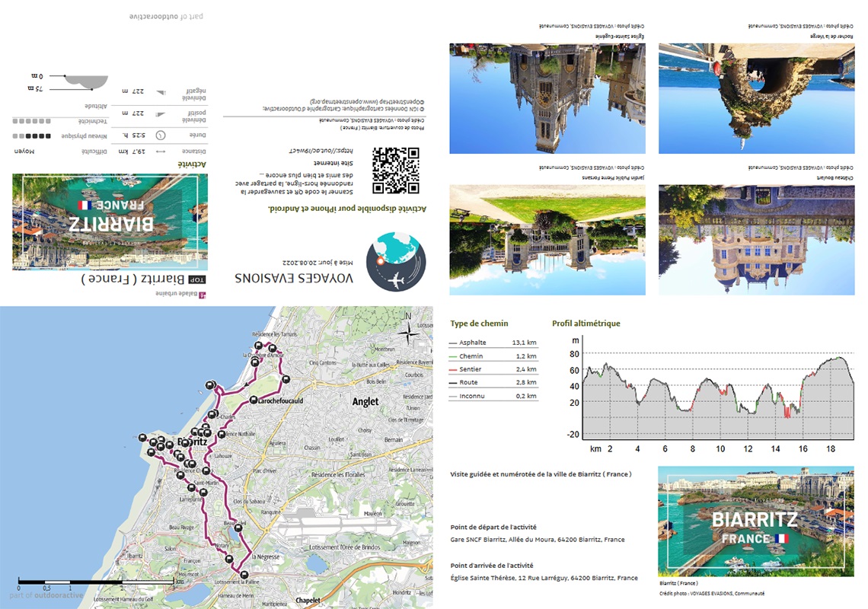The image size is (868, 609).
Task: Click the waypoint marker beside Larochefoucauld label
Action: (x=254, y=400)
